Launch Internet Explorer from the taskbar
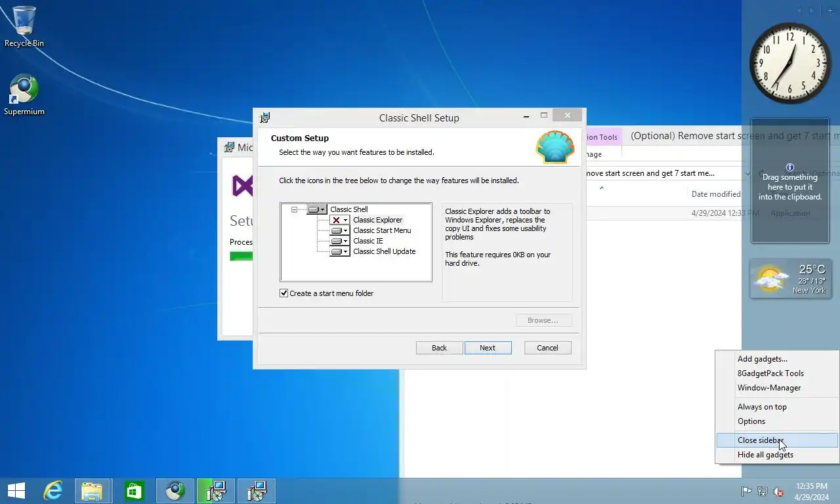Image resolution: width=840 pixels, height=504 pixels. tap(53, 491)
